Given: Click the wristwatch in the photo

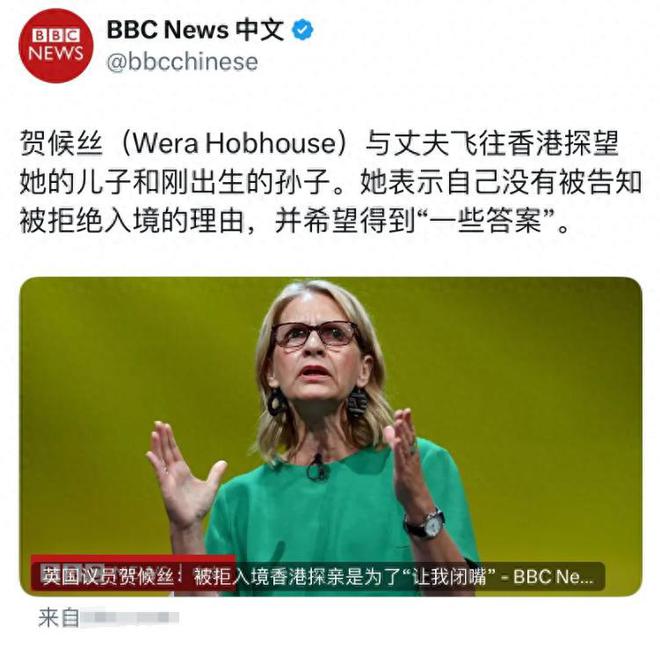Looking at the screenshot, I should point(425,524).
